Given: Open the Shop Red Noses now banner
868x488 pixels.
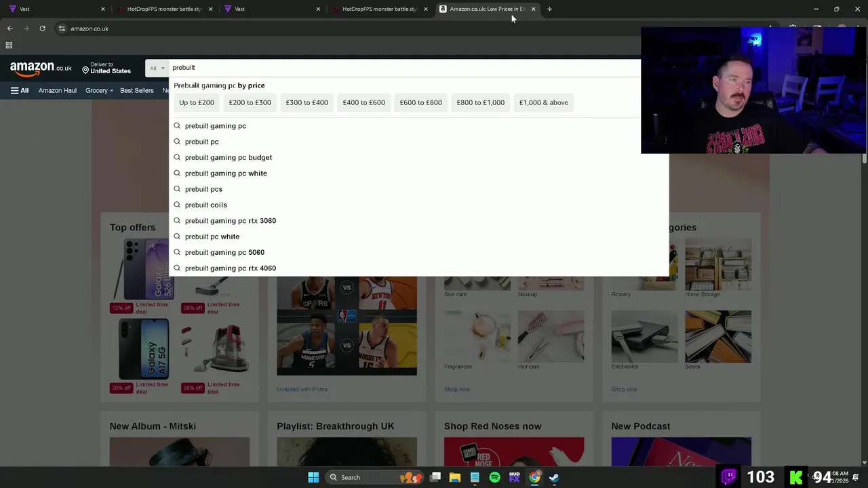Looking at the screenshot, I should 514,451.
